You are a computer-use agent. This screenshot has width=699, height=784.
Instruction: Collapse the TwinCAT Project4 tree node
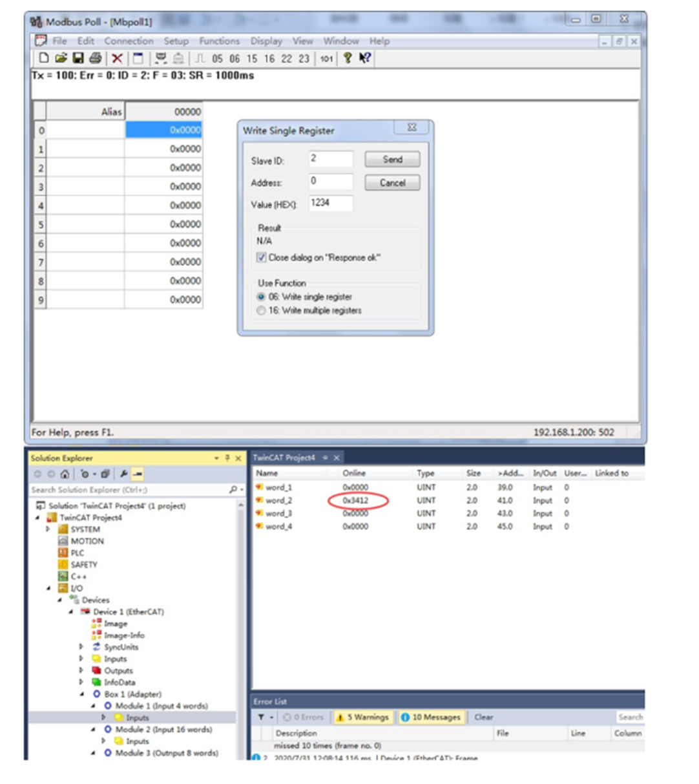click(37, 518)
